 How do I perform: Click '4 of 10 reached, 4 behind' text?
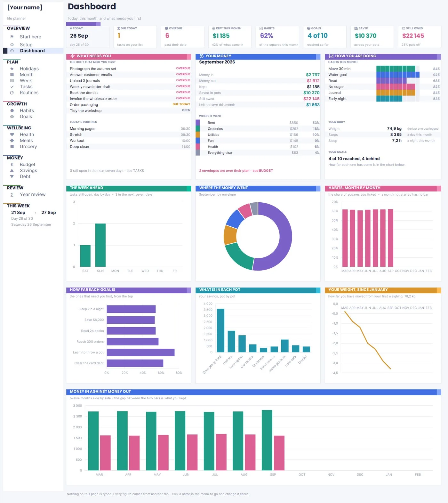(x=354, y=159)
